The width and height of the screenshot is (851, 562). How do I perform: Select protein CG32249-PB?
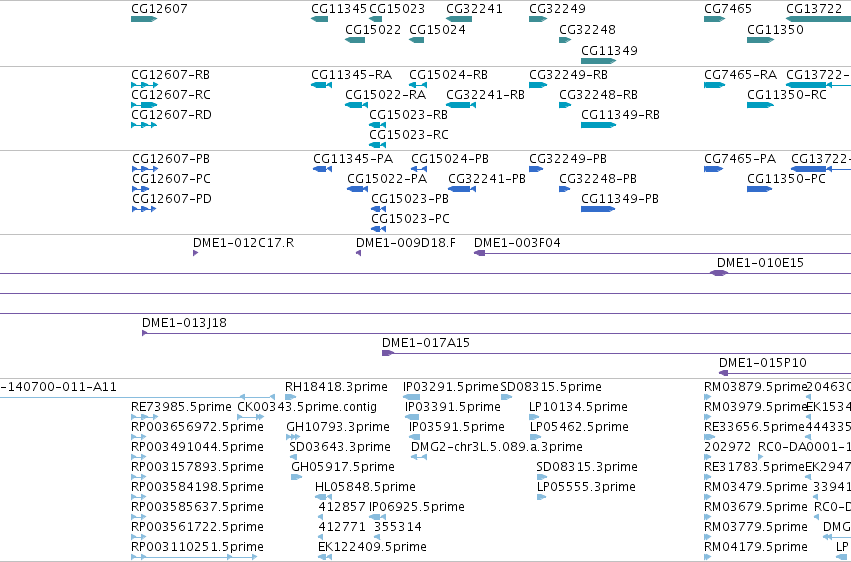pos(568,158)
